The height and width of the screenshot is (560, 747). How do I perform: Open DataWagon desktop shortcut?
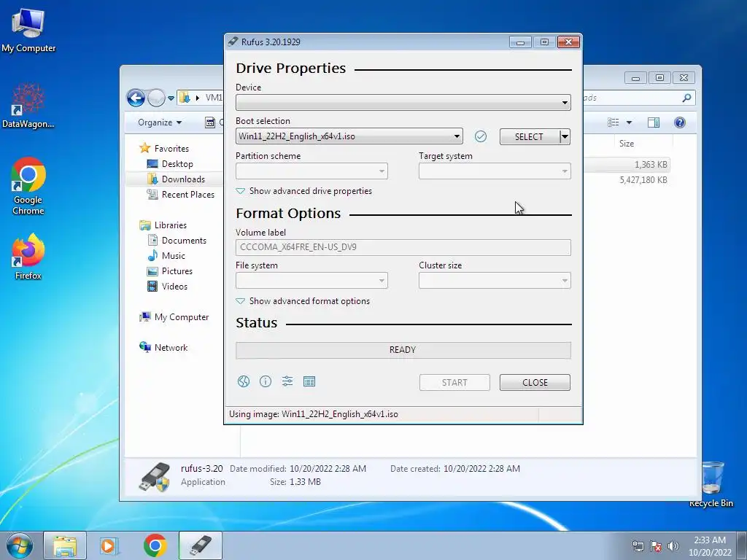[x=28, y=105]
